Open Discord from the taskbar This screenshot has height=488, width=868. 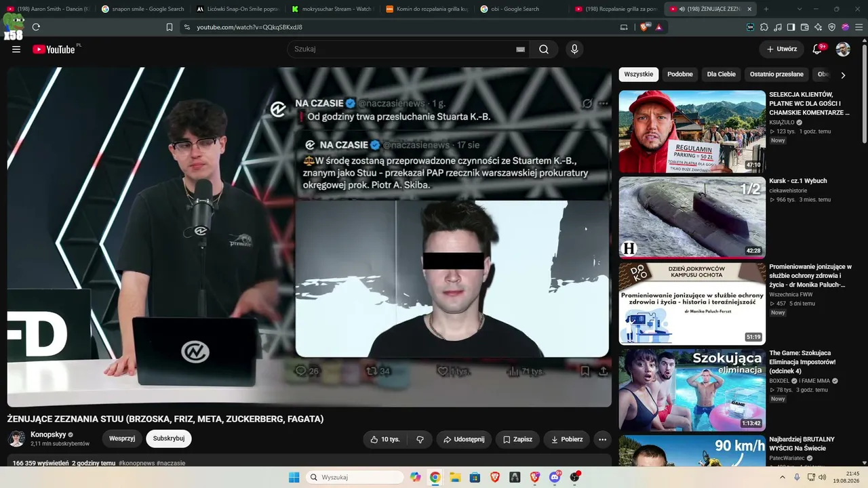pos(555,477)
